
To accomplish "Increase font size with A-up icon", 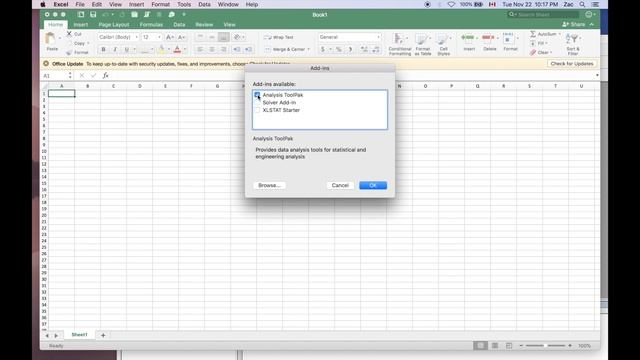I will click(x=170, y=37).
